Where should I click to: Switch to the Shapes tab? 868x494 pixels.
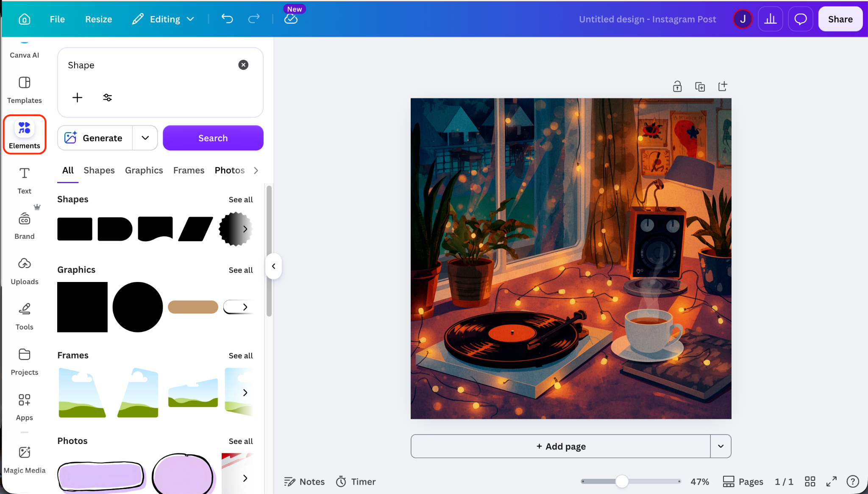tap(99, 170)
